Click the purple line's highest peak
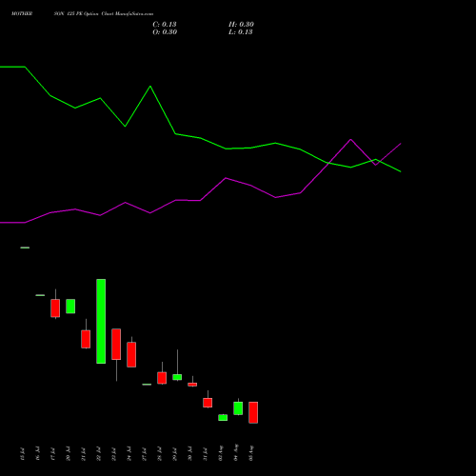 point(350,139)
